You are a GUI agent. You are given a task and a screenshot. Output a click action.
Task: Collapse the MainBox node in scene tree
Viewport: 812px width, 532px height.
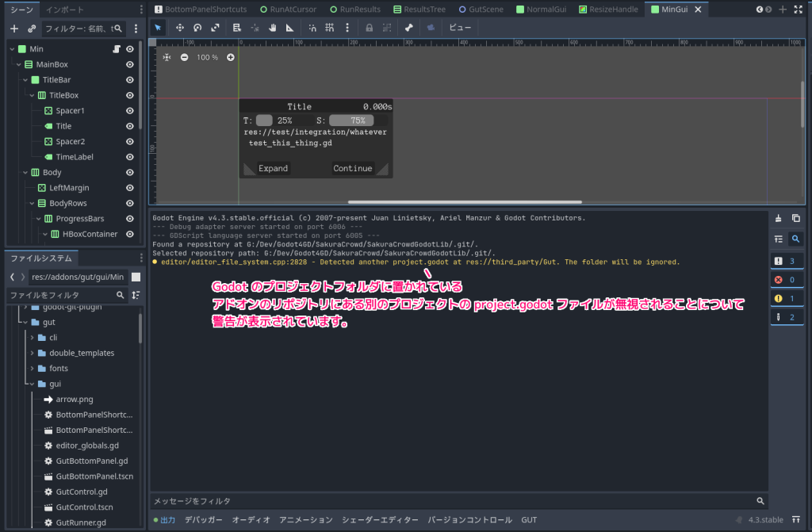coord(18,64)
